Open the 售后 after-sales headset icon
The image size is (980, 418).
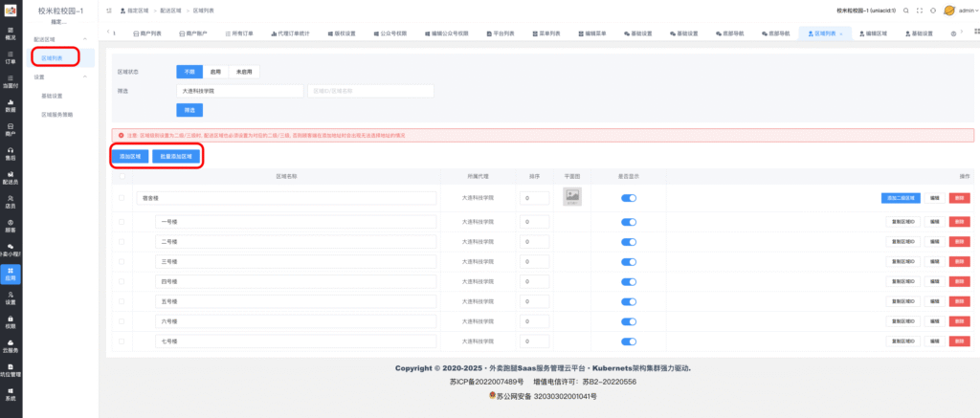click(x=11, y=153)
